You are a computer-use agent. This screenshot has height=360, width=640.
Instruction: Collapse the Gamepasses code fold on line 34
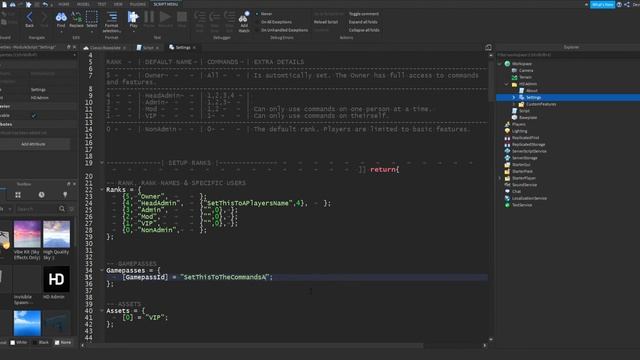click(x=102, y=270)
